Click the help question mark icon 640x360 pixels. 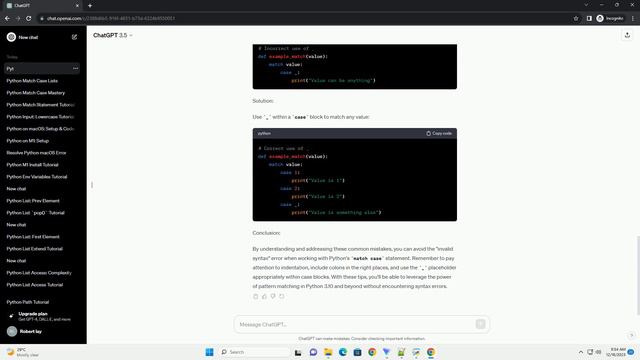[631, 335]
